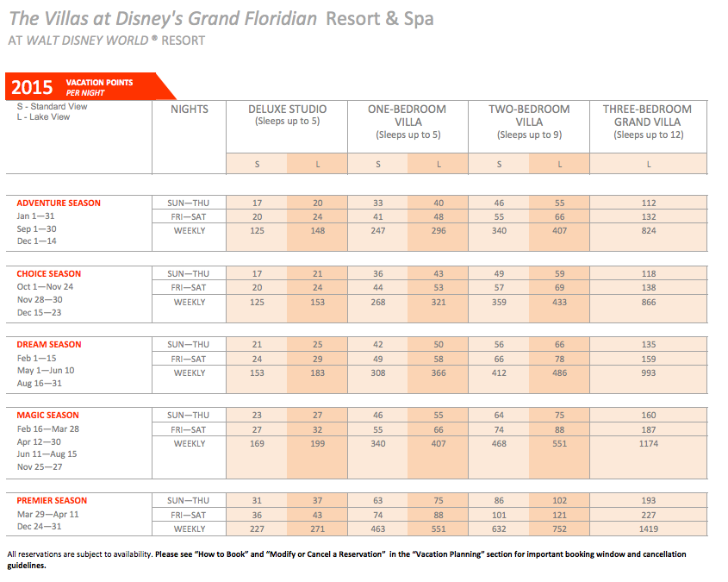Click 'All reservations are subject to availability' footnote
Image resolution: width=728 pixels, height=582 pixels.
(x=79, y=554)
